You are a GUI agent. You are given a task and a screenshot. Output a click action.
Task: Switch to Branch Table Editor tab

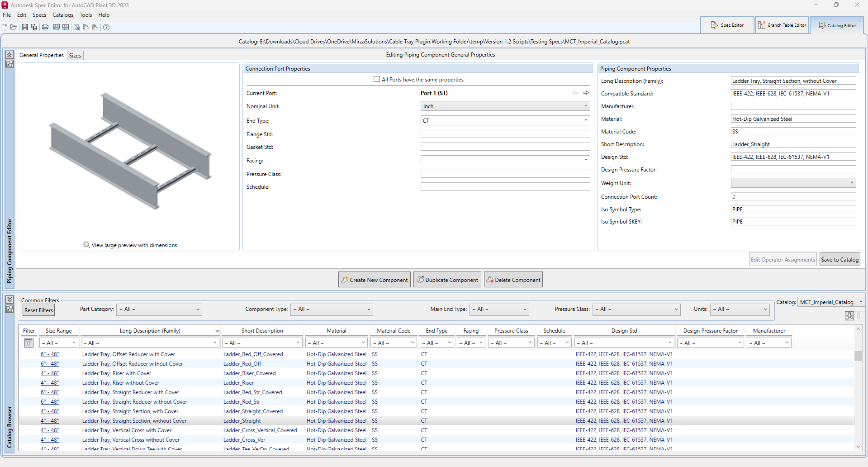pyautogui.click(x=782, y=25)
